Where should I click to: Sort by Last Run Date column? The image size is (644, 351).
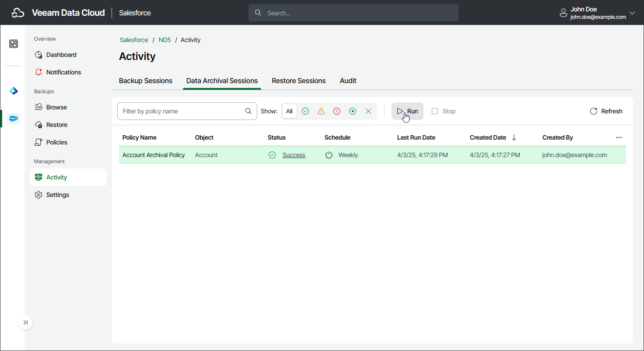pos(416,137)
